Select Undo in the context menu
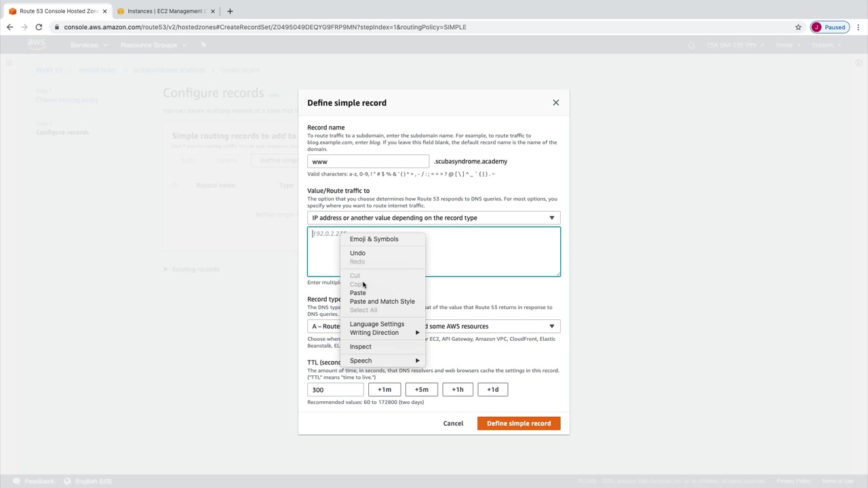 pyautogui.click(x=357, y=253)
